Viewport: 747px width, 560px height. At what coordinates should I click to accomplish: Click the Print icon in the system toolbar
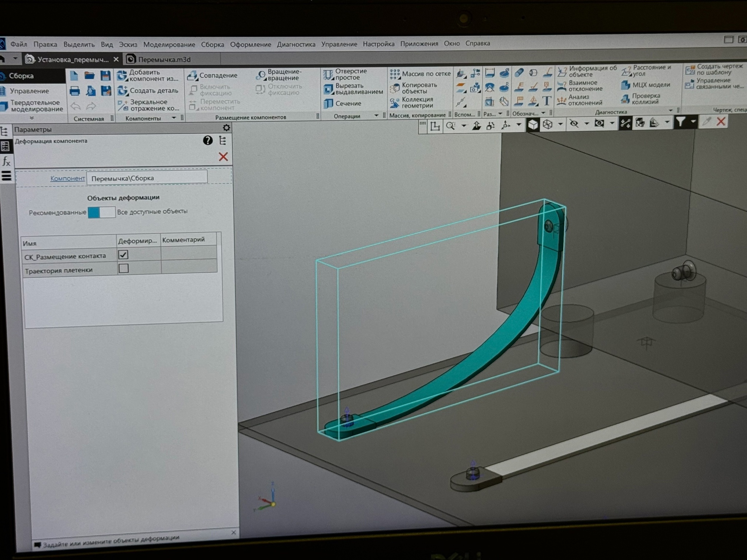(75, 91)
